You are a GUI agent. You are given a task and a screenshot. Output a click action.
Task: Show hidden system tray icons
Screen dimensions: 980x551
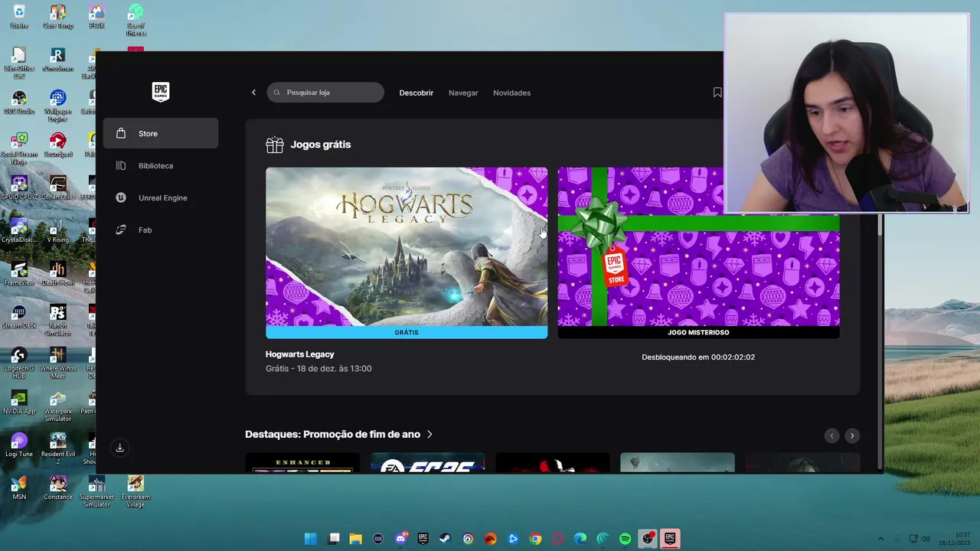pyautogui.click(x=880, y=539)
